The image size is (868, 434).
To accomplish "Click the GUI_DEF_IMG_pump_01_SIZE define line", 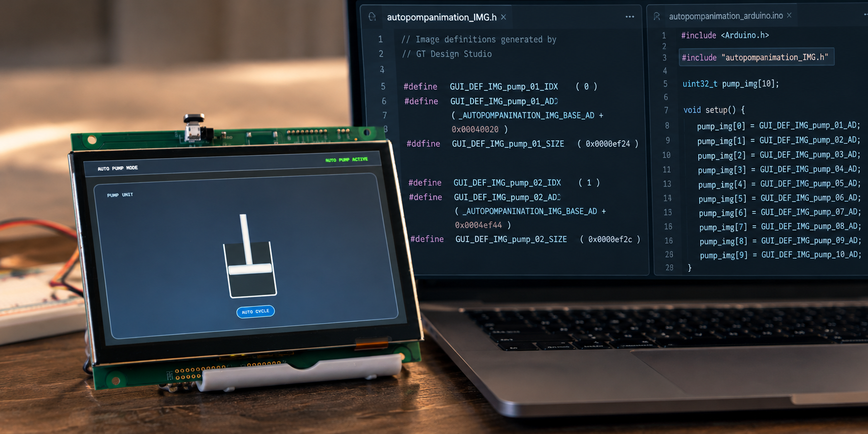I will tap(523, 144).
